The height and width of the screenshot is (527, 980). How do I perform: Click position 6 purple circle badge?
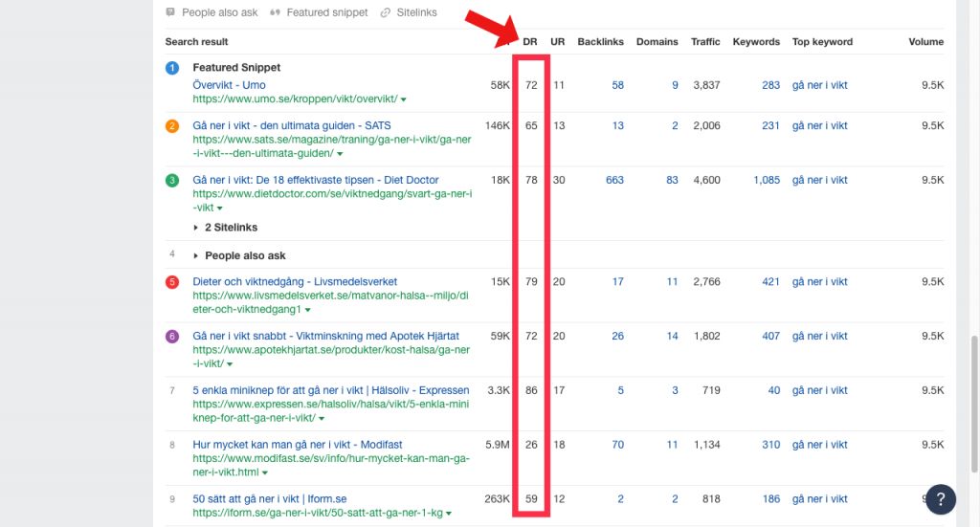[x=172, y=337]
